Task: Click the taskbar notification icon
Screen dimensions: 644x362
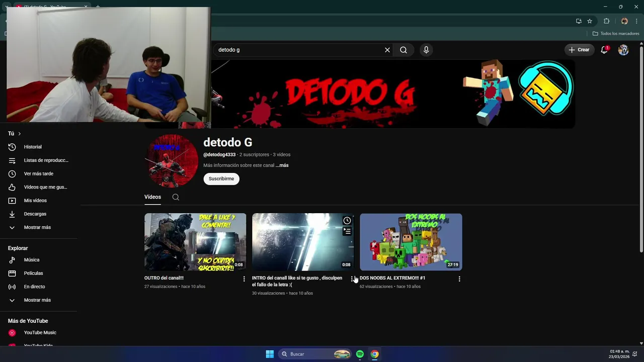Action: [635, 354]
